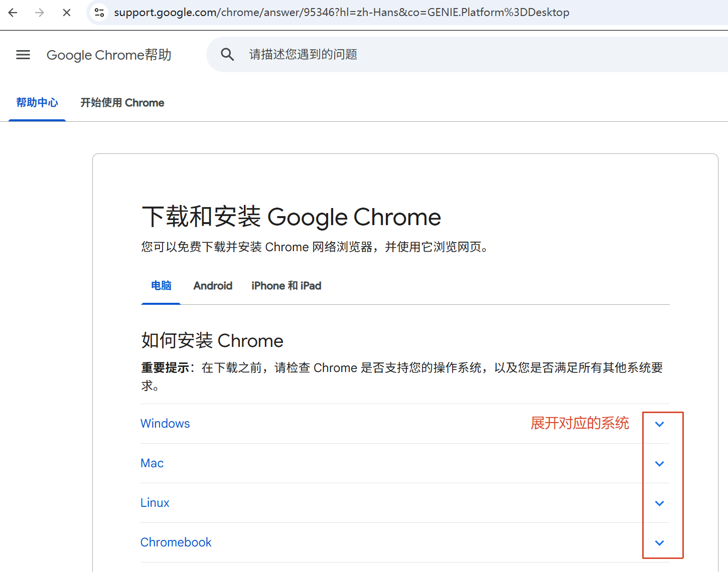Image resolution: width=728 pixels, height=572 pixels.
Task: Click the 如何安装 Chrome subheading
Action: point(212,341)
